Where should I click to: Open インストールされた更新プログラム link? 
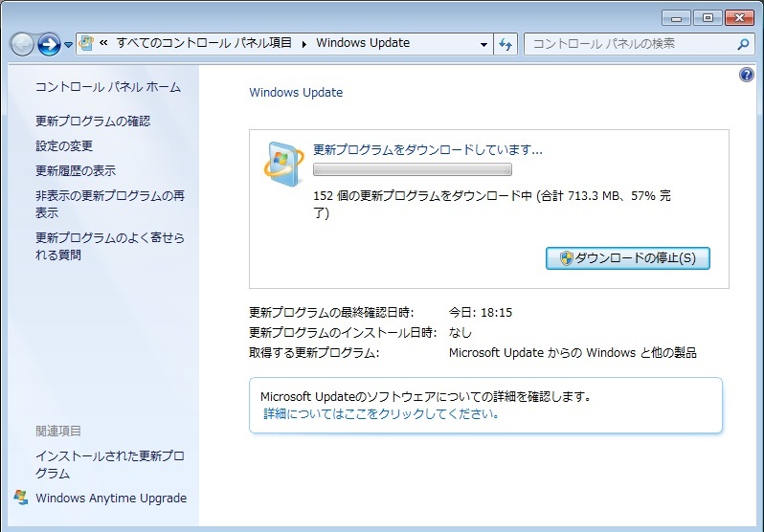tap(110, 464)
